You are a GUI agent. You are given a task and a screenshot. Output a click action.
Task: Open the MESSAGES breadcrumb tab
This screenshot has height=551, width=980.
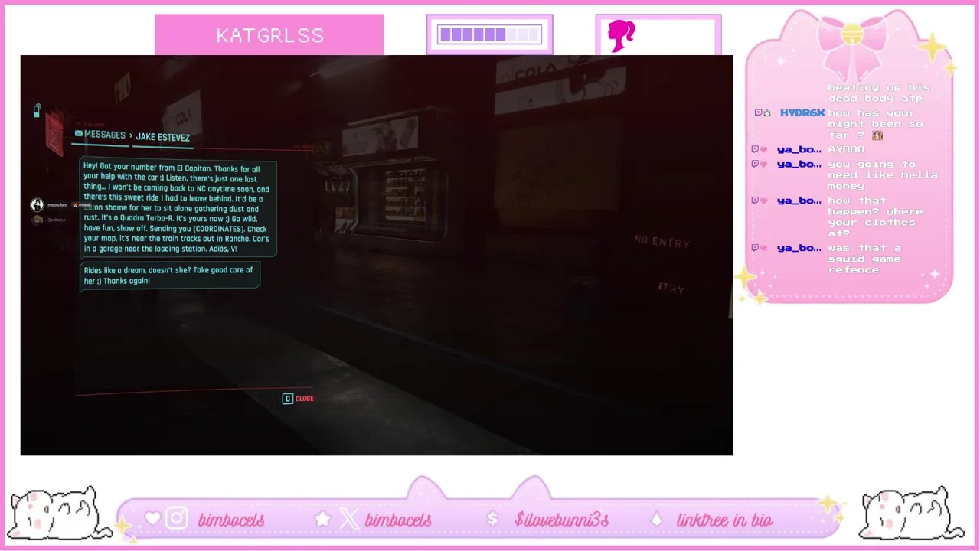point(104,135)
